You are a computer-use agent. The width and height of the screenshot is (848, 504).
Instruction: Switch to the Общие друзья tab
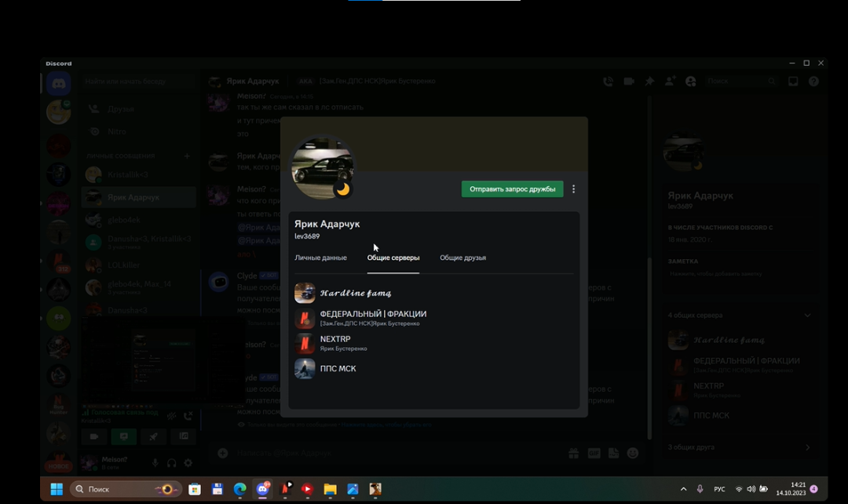[x=463, y=257]
